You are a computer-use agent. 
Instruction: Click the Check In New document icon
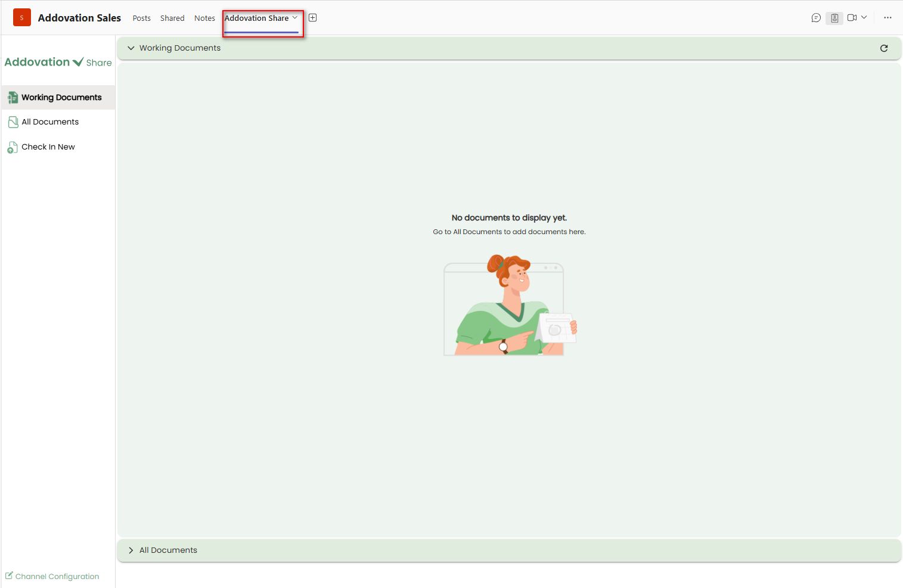pyautogui.click(x=13, y=147)
